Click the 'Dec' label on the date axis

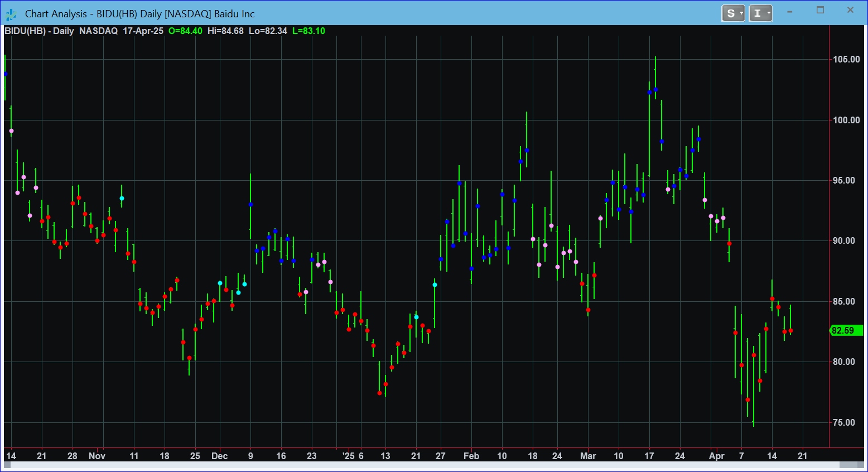219,456
